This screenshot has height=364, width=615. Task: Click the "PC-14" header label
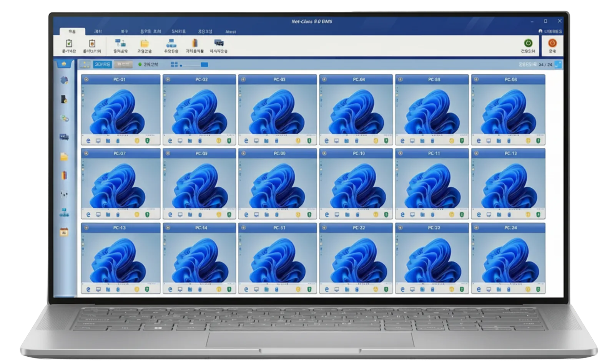[201, 228]
